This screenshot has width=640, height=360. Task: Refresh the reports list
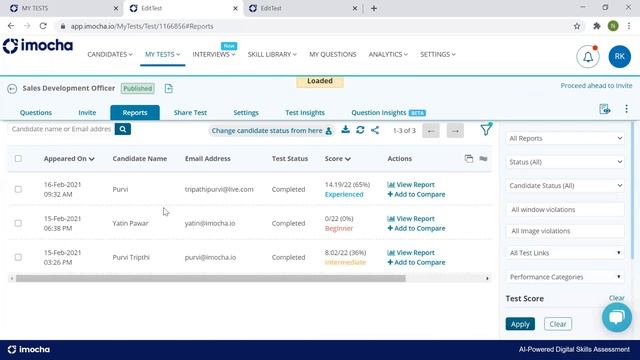360,130
